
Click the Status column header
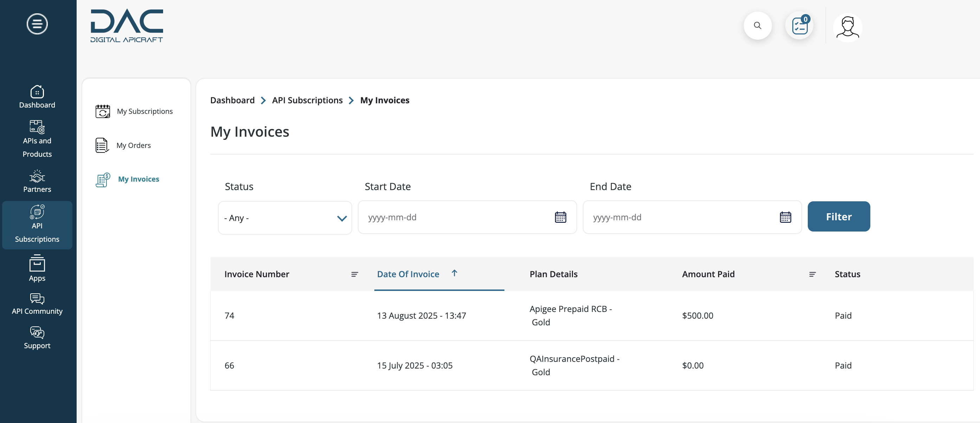click(847, 274)
